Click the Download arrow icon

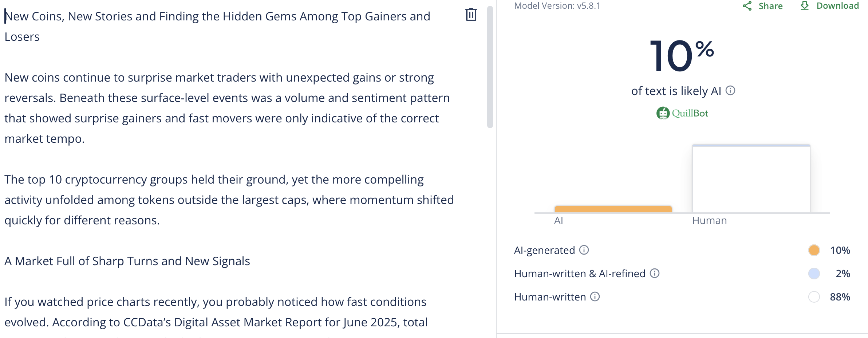tap(805, 6)
